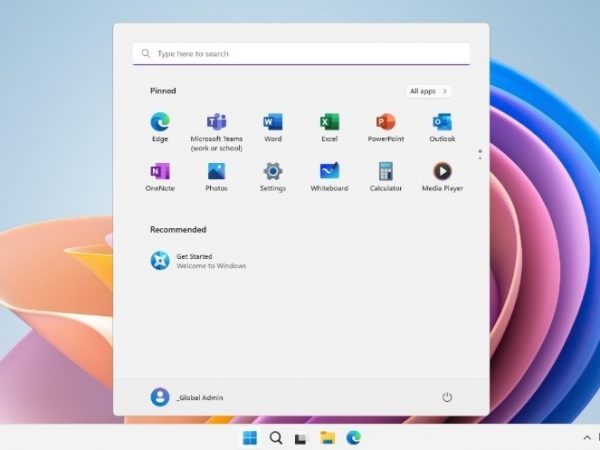Open the _Global Admin user account

pos(187,397)
